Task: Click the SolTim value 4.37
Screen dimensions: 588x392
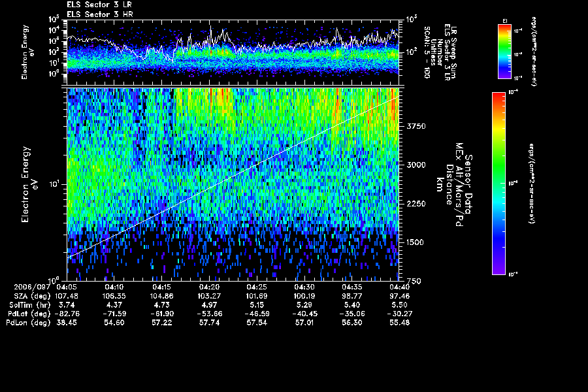Action: click(114, 305)
